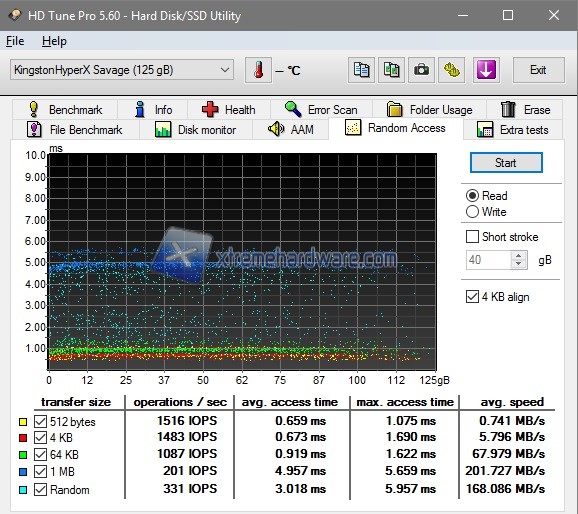Click the 1516 IOPS value
Viewport: 578px width, 514px height.
pos(187,421)
